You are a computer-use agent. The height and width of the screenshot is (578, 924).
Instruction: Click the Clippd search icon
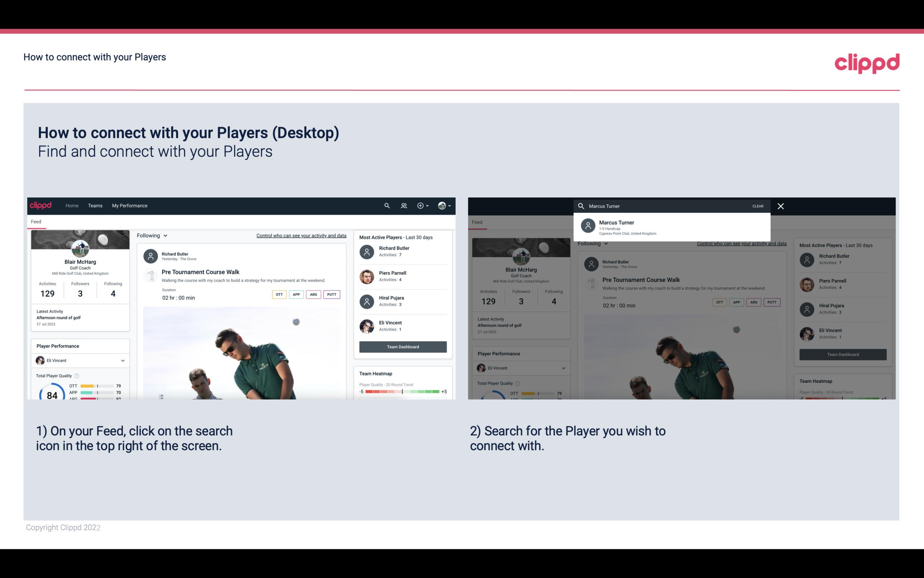tap(386, 206)
